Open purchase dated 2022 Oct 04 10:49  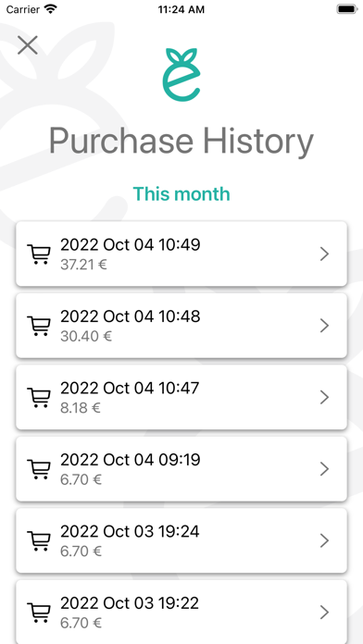[x=181, y=254]
